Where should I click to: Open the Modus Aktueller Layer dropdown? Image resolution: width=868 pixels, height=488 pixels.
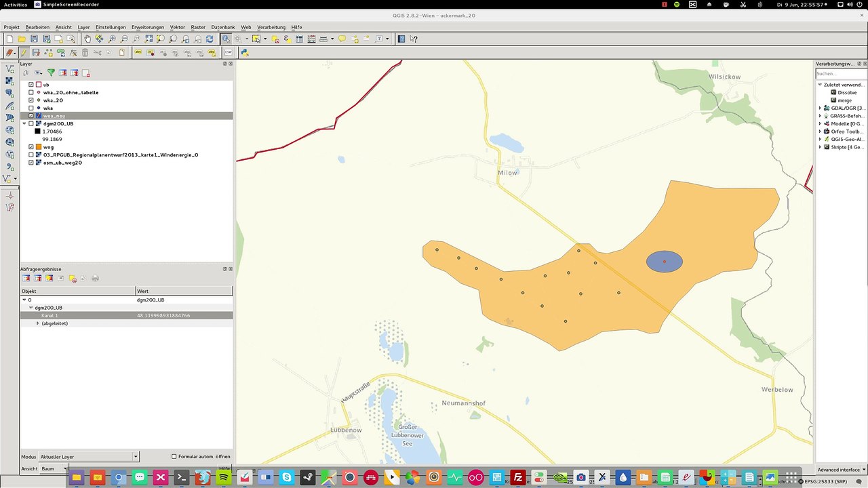pos(88,457)
